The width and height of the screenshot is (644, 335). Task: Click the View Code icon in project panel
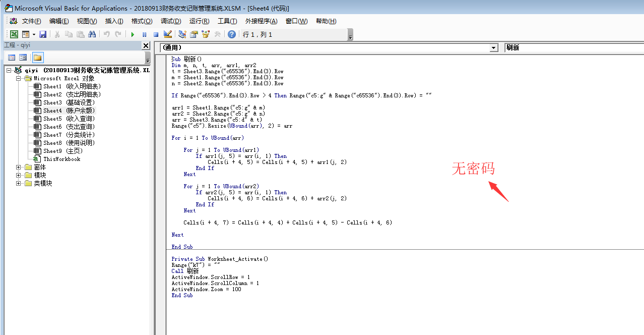[12, 58]
